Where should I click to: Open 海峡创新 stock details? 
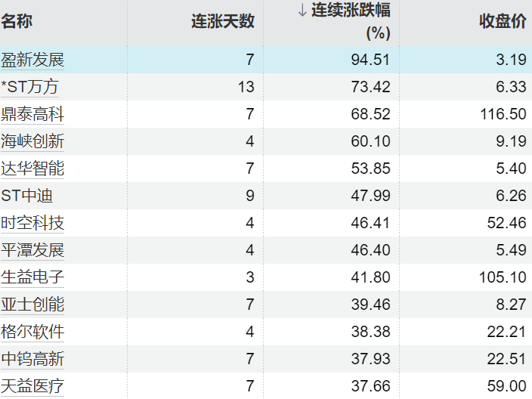[x=32, y=141]
